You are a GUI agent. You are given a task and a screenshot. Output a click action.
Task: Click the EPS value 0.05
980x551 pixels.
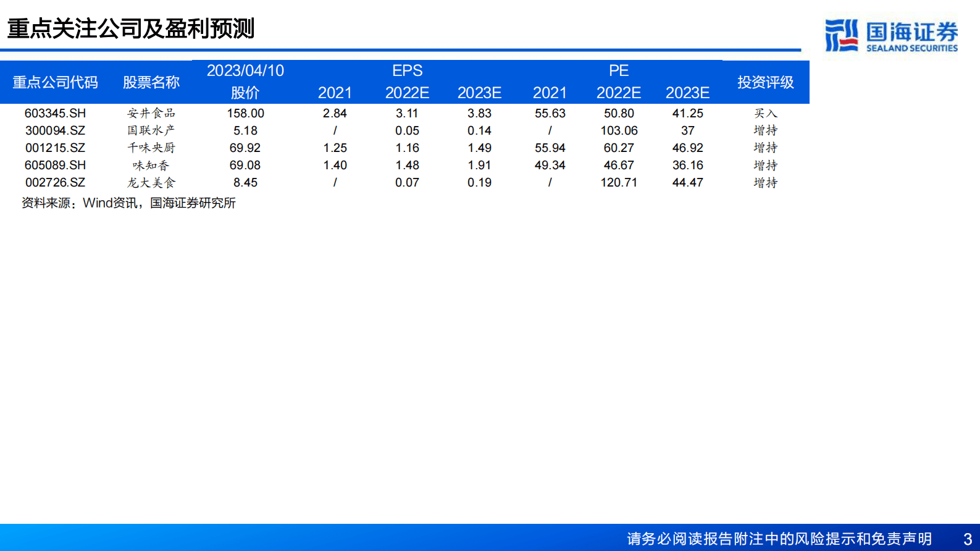[x=408, y=130]
